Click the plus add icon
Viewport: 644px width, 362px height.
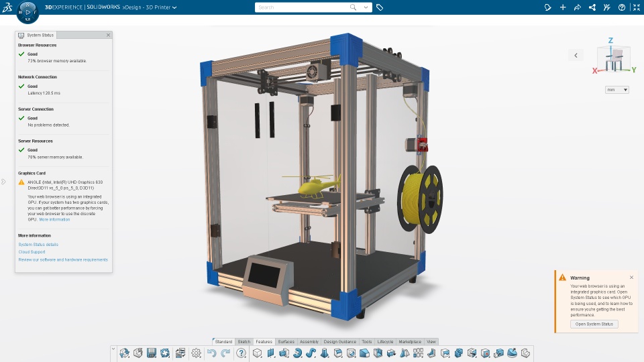pyautogui.click(x=563, y=7)
